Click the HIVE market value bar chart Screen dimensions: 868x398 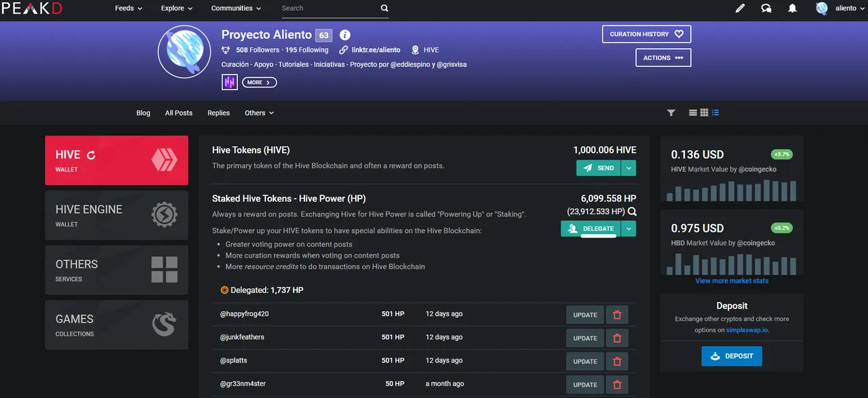732,191
